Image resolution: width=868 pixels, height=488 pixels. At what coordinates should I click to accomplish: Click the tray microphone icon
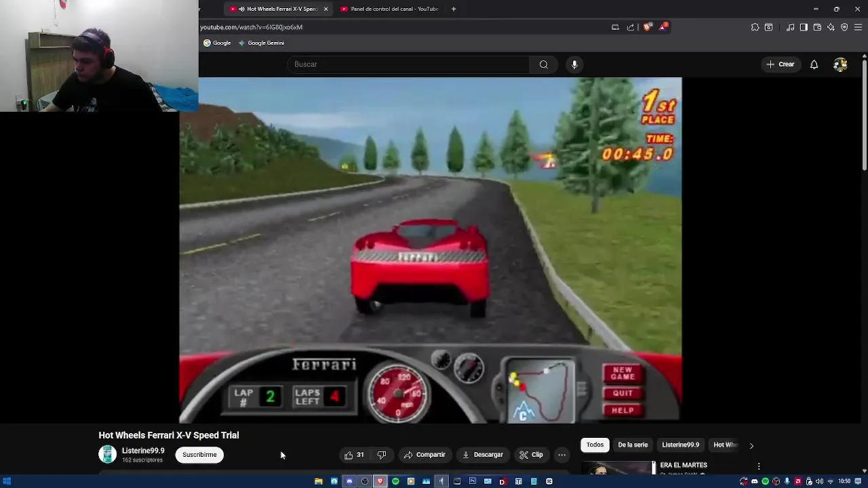tap(787, 481)
